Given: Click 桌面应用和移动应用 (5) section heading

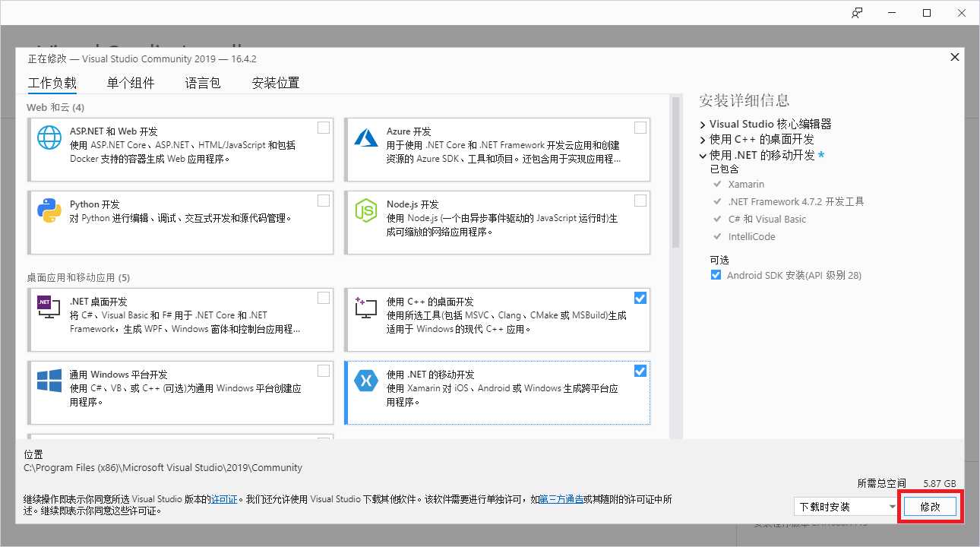Looking at the screenshot, I should [78, 277].
